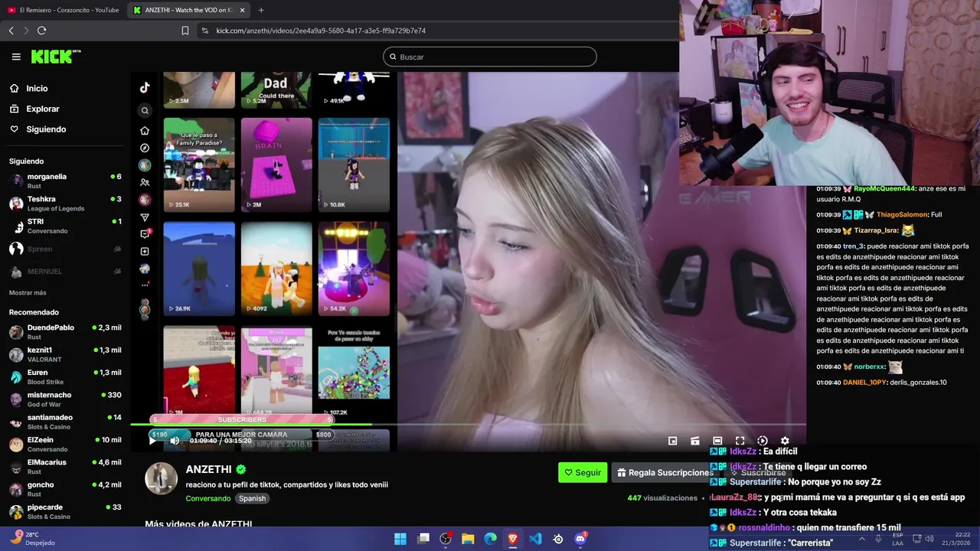Viewport: 980px width, 551px height.
Task: Go back in browser history
Action: click(x=11, y=31)
